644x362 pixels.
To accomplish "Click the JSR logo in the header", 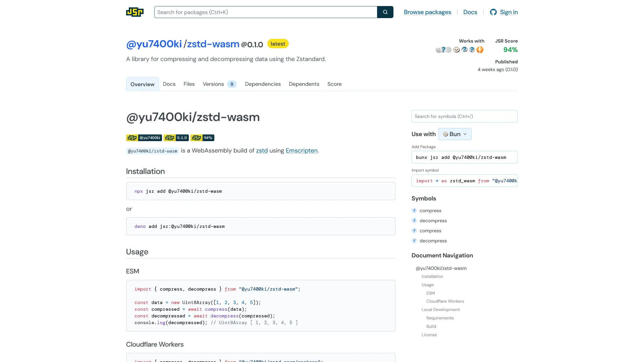I will click(135, 12).
